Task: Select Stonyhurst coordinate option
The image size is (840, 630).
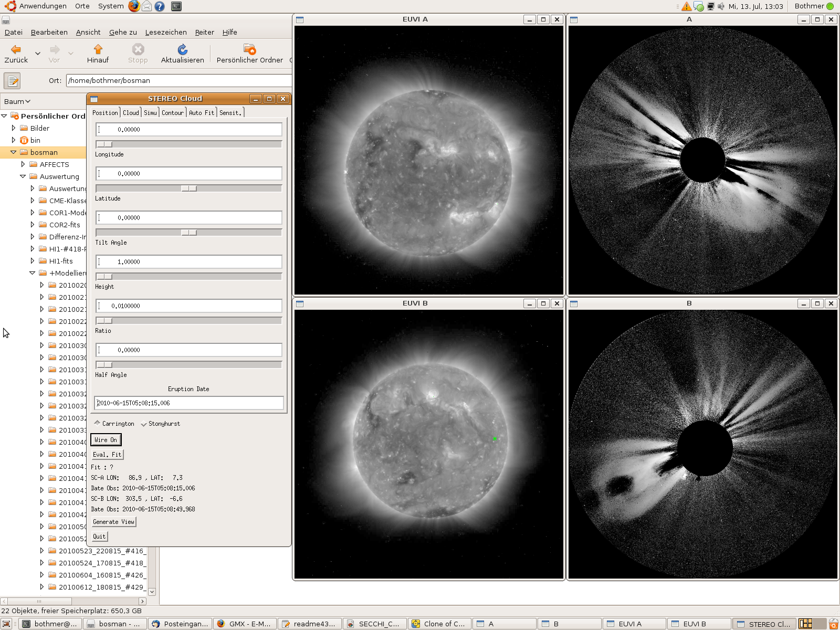Action: pyautogui.click(x=160, y=424)
